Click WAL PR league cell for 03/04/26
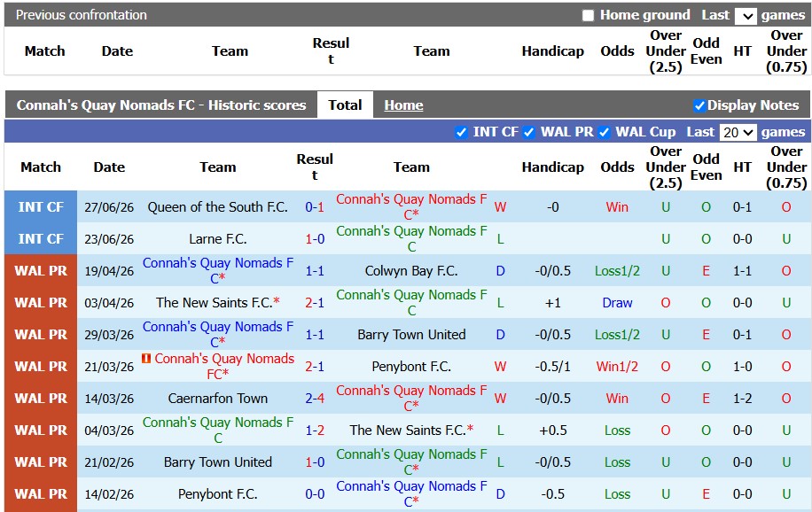Screen dimensions: 812x512 click(x=41, y=303)
